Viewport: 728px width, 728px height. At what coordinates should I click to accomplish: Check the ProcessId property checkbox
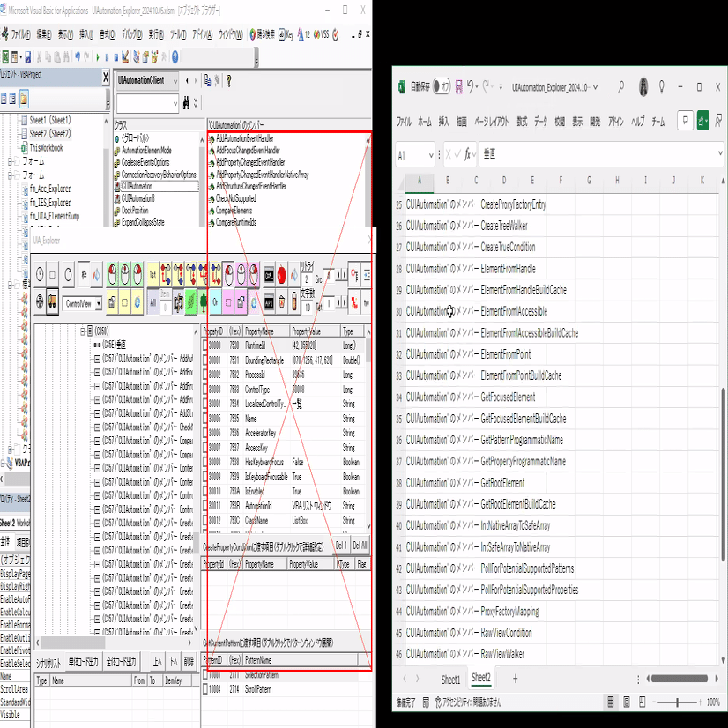[x=205, y=375]
